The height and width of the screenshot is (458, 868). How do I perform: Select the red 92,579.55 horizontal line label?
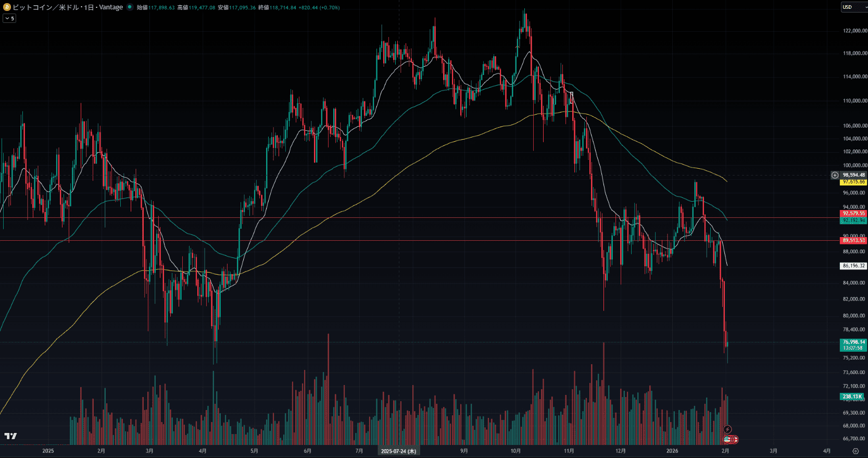click(x=853, y=214)
